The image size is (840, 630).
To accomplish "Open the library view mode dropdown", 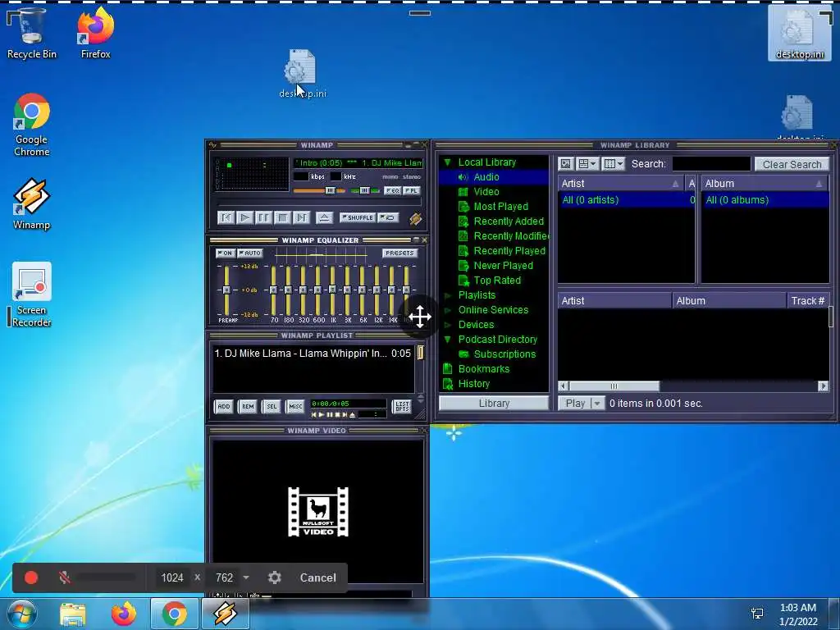I will (x=587, y=164).
